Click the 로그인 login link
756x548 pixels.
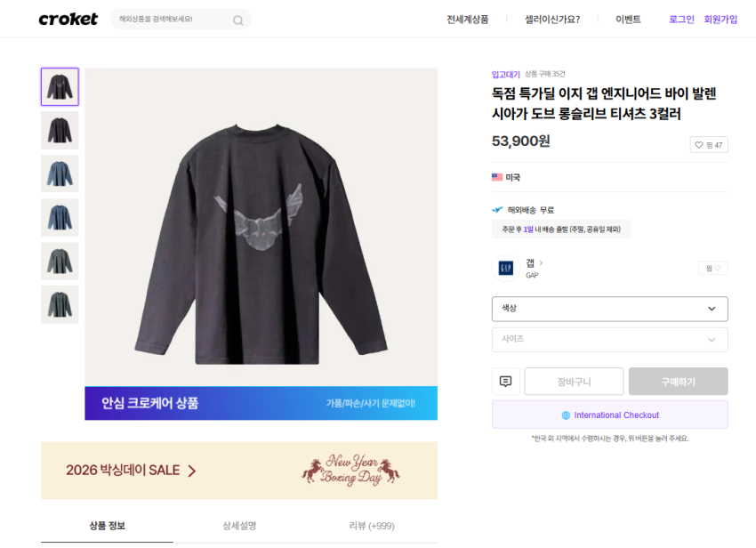681,20
